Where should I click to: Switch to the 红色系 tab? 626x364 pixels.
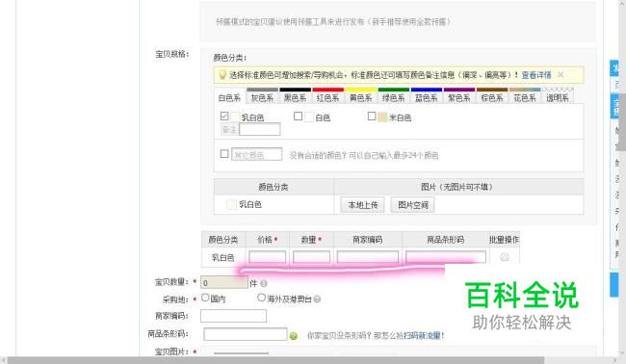click(x=327, y=97)
